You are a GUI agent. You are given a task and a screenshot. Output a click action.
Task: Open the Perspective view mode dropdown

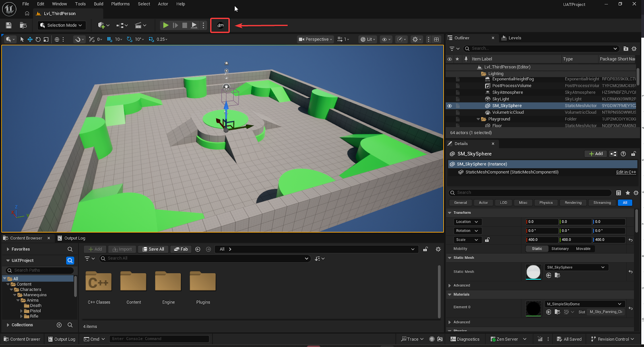pos(315,39)
